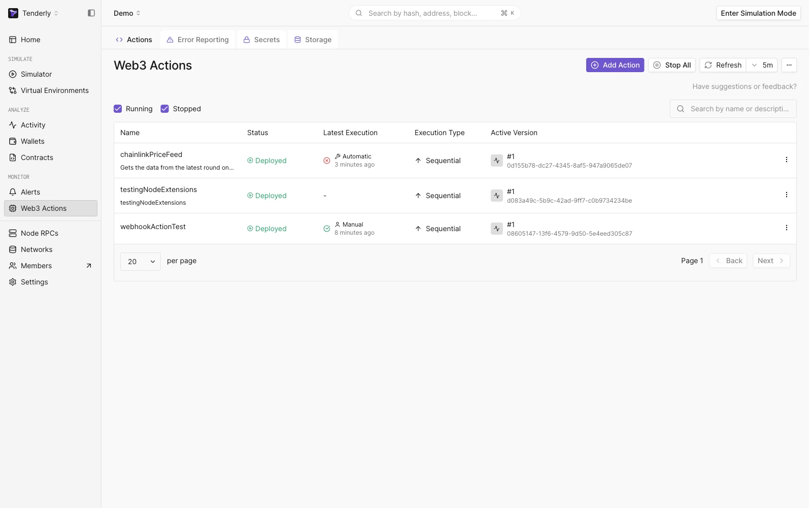Click version activity icon for testingNodeExtensions
The height and width of the screenshot is (508, 812).
[497, 196]
